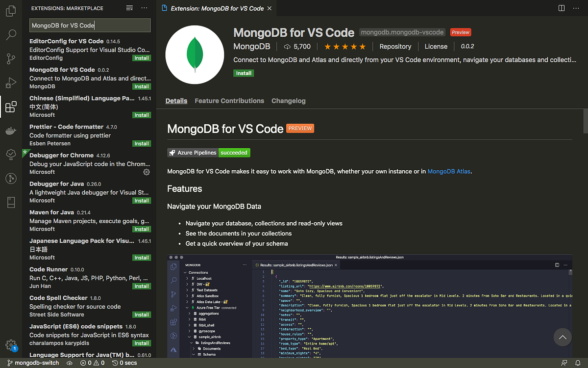Open the MongoDB Atlas link

[x=448, y=171]
